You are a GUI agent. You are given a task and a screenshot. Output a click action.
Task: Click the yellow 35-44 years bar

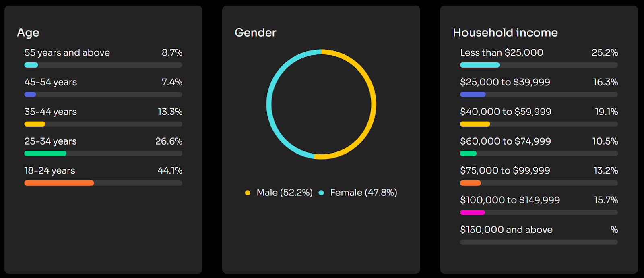tap(35, 124)
